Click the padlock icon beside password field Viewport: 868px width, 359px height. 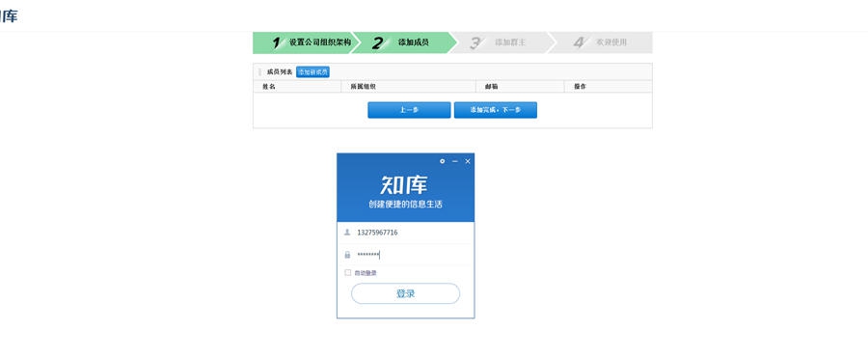pyautogui.click(x=347, y=255)
